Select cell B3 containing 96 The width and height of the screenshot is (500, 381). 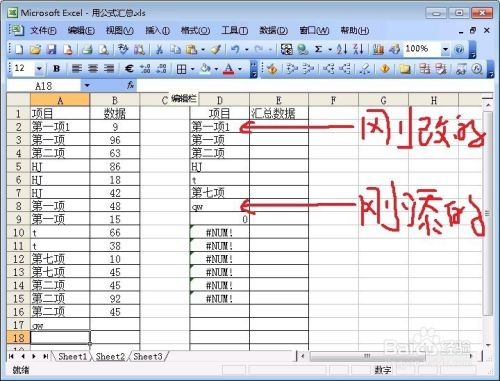point(115,140)
